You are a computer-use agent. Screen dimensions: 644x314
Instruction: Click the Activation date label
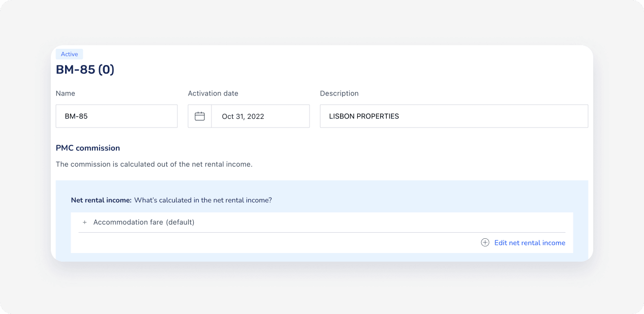[213, 93]
